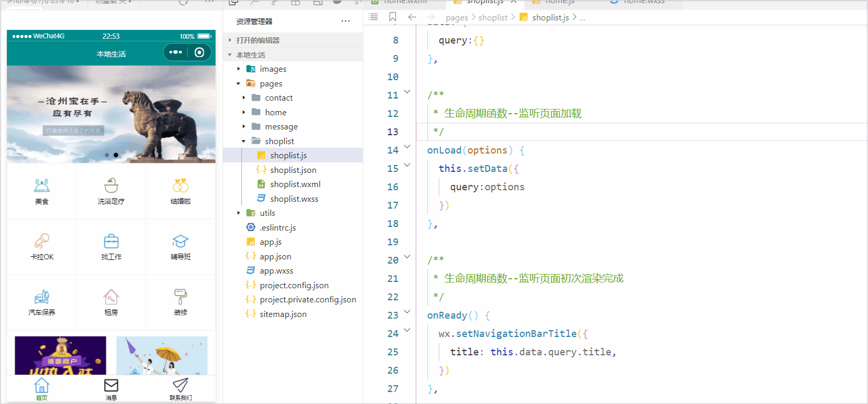This screenshot has width=868, height=404.
Task: Fold the comment block at line 11
Action: tap(407, 92)
